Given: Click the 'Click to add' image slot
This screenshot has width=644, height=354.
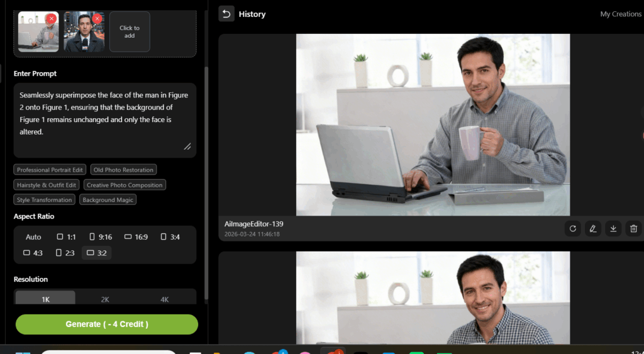Looking at the screenshot, I should pos(130,31).
